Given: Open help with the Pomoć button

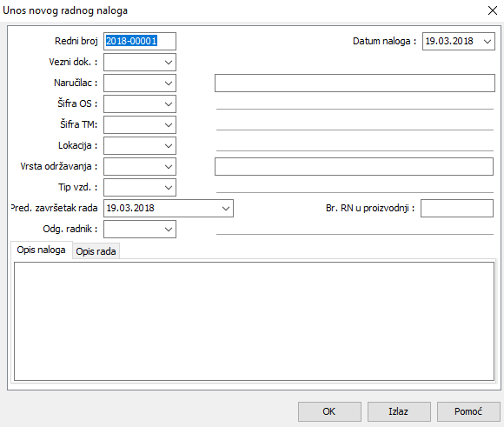Looking at the screenshot, I should pyautogui.click(x=468, y=411).
